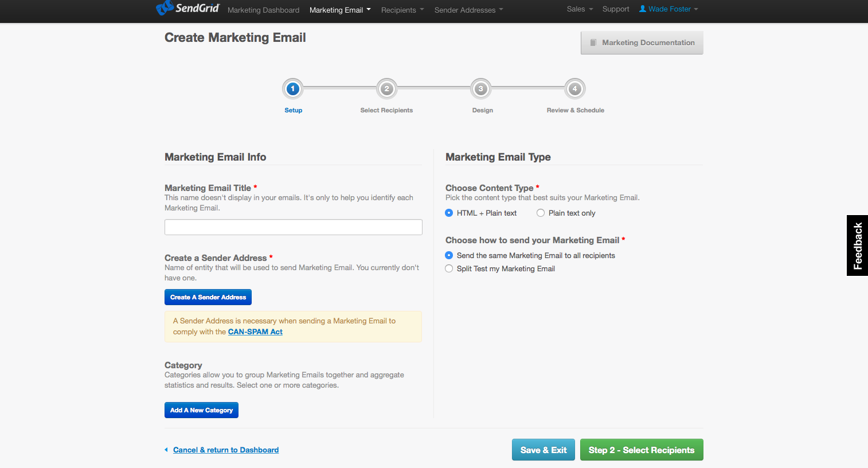Select HTML + Plain text content type
The image size is (868, 468).
pos(449,213)
